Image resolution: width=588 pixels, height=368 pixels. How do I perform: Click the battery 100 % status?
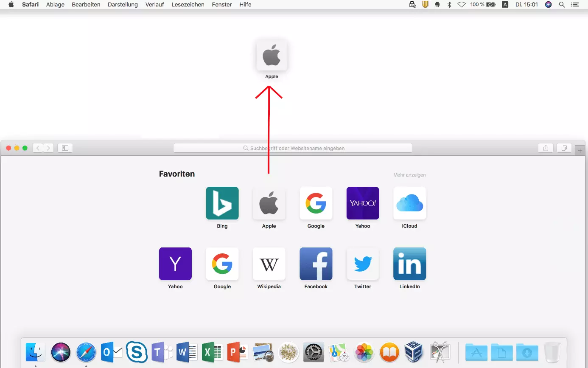(483, 5)
